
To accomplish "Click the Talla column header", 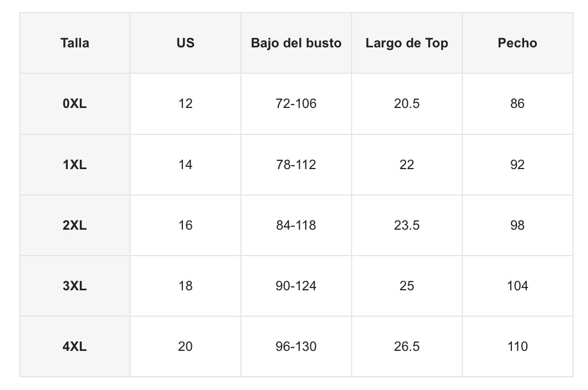I will pos(75,43).
